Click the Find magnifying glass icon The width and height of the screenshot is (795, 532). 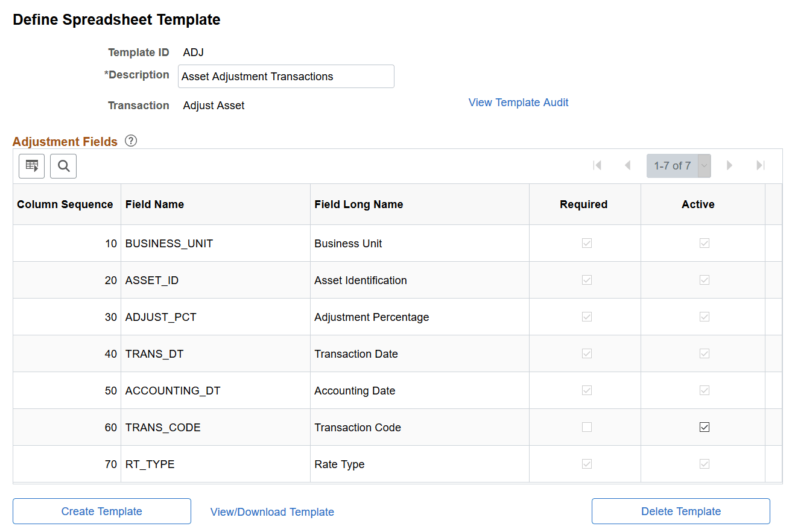click(x=63, y=166)
